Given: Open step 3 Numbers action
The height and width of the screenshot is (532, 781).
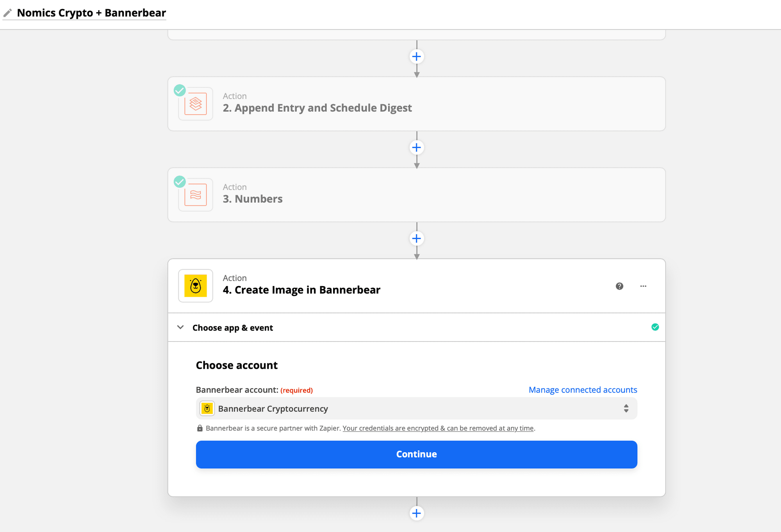Looking at the screenshot, I should tap(253, 199).
